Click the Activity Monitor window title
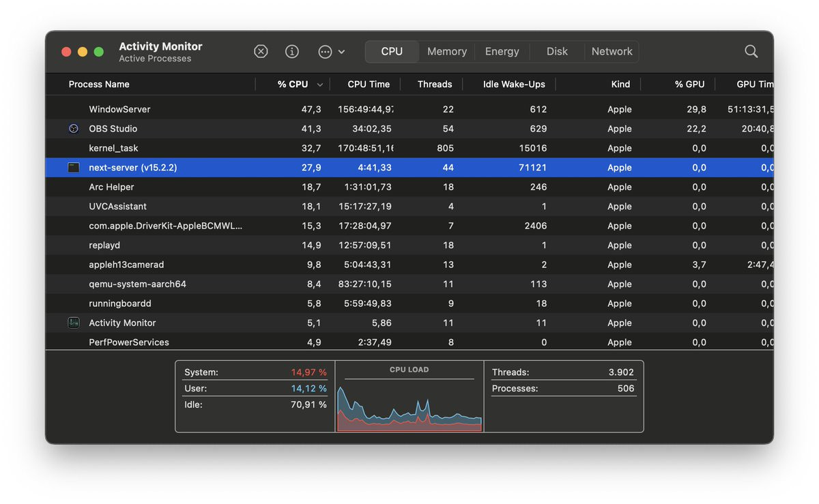Screen dimensions: 819x504 [x=160, y=46]
